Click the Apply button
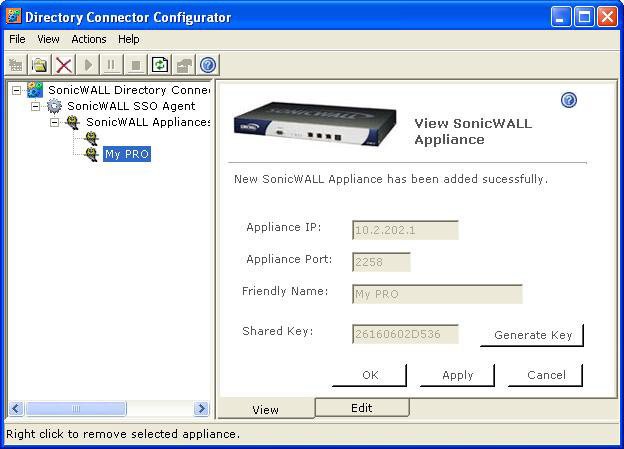Screen dimensions: 624x449 click(458, 375)
